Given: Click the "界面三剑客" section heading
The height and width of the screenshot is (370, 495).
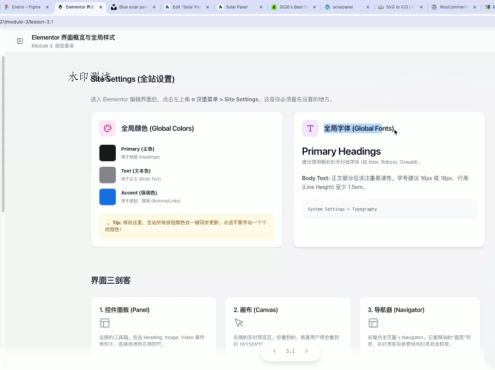Looking at the screenshot, I should tap(111, 280).
